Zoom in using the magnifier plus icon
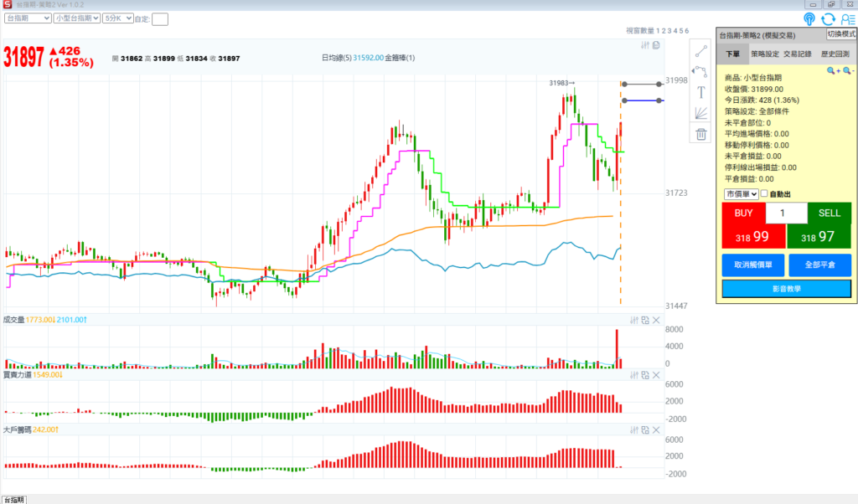 [x=833, y=72]
